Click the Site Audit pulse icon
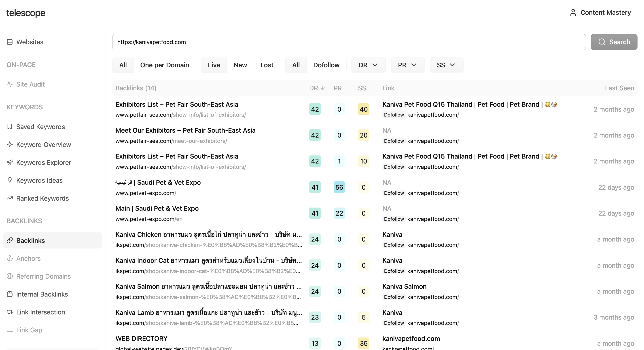This screenshot has height=350, width=644. (10, 84)
